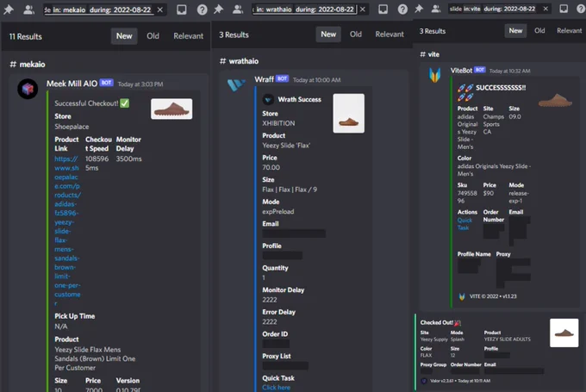This screenshot has width=586, height=392.
Task: Open the Quick Task 'Click here' link
Action: point(276,388)
